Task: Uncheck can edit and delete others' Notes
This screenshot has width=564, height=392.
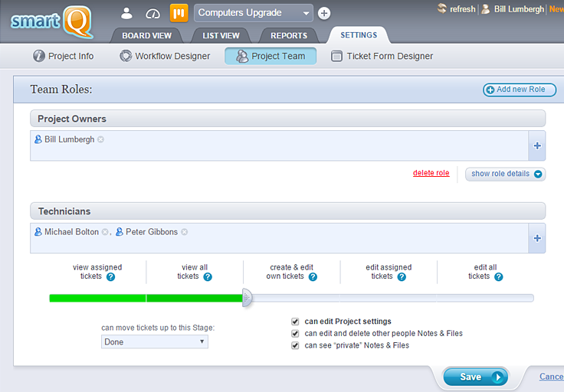Action: [x=296, y=334]
